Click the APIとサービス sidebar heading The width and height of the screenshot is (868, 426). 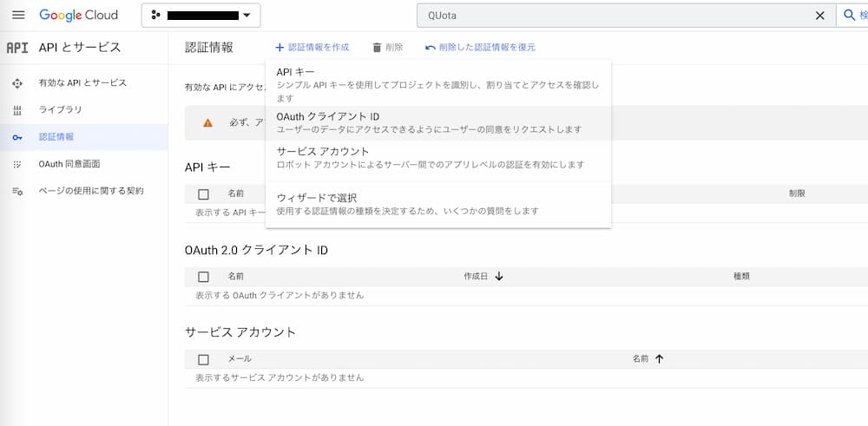80,48
